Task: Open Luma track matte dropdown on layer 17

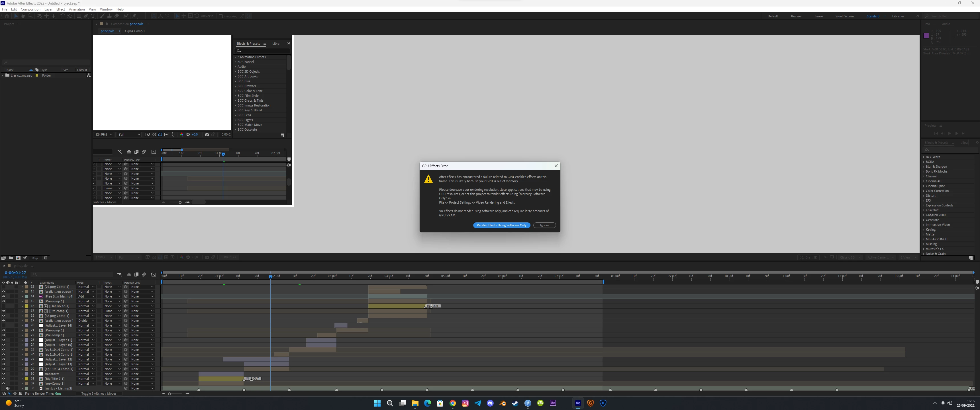Action: coord(113,311)
